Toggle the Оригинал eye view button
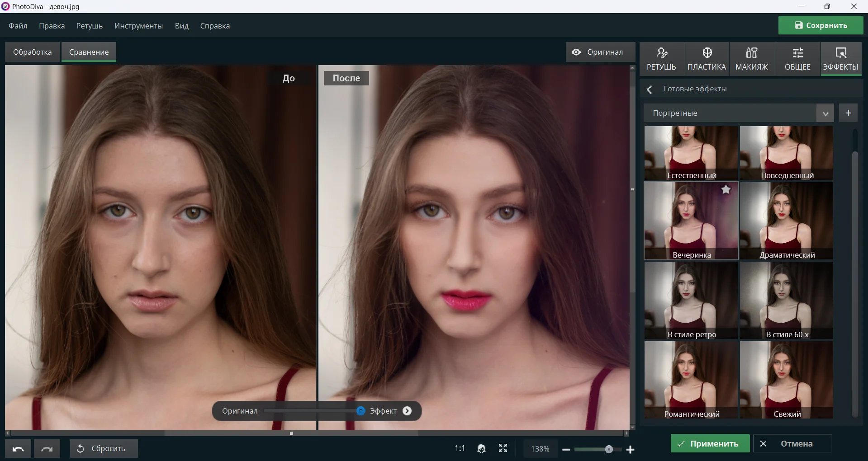Viewport: 868px width, 461px height. click(600, 52)
